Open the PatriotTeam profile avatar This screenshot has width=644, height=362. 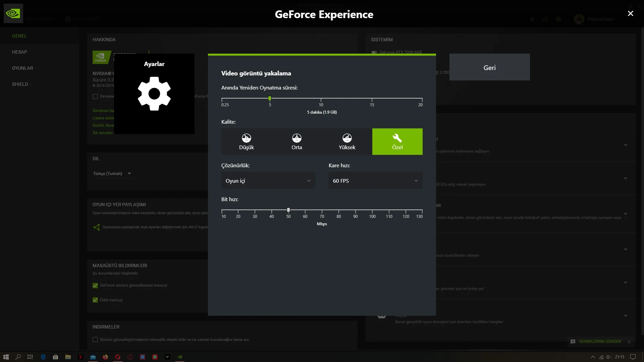point(579,19)
